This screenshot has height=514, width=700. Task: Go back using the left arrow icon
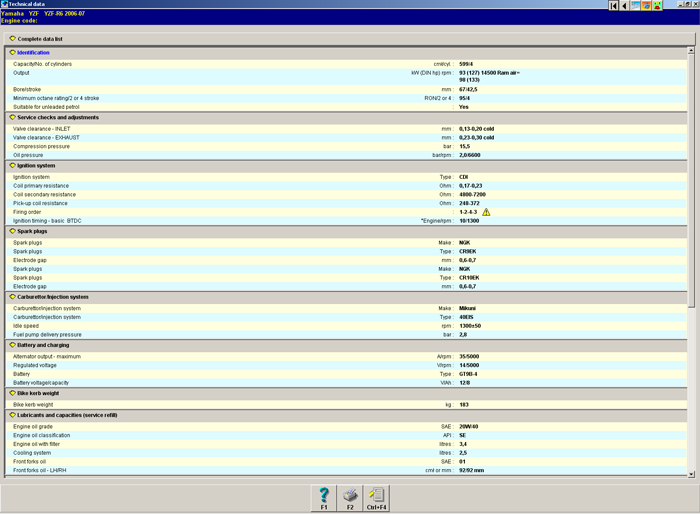(x=625, y=6)
